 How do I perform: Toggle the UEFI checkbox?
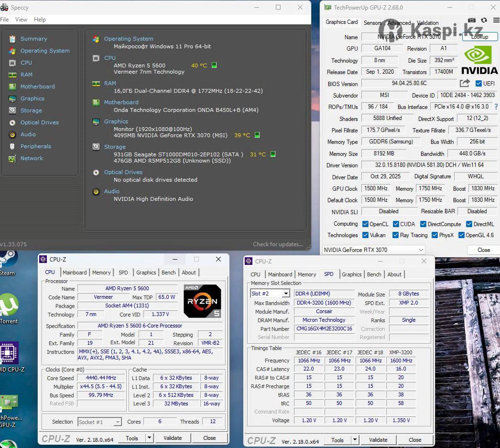(x=478, y=84)
